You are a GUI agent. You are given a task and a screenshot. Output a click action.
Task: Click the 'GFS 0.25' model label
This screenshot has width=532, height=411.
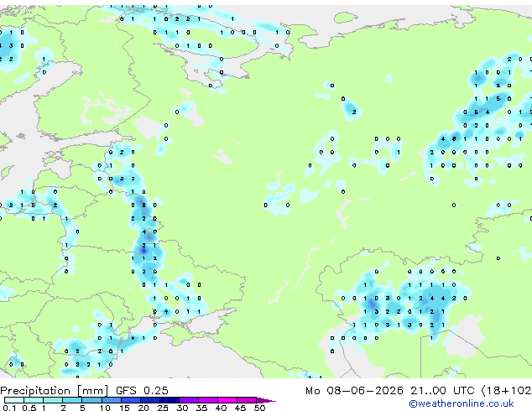(x=142, y=391)
